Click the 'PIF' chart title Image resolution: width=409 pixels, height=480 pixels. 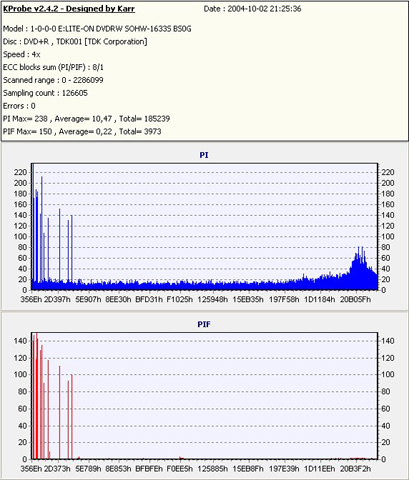204,324
